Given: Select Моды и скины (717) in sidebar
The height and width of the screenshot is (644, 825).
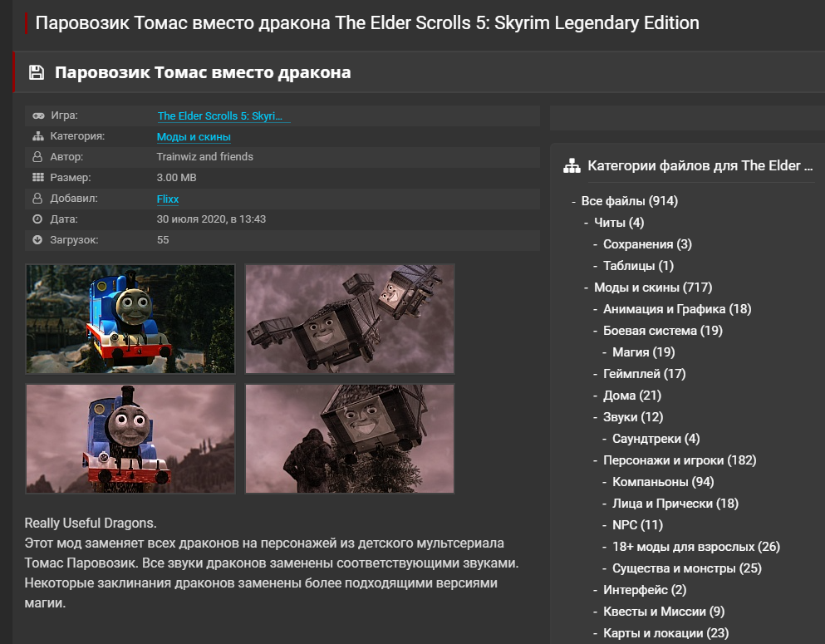Looking at the screenshot, I should pos(653,288).
